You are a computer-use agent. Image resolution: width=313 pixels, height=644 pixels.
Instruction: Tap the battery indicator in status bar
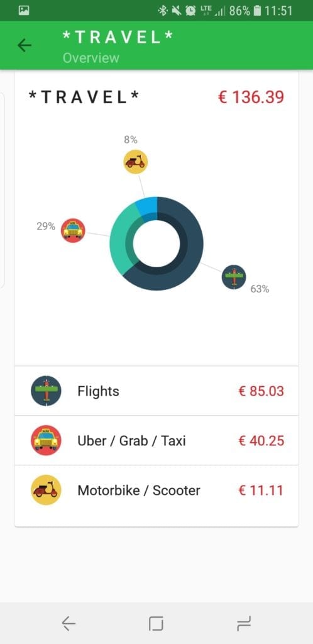(x=257, y=11)
